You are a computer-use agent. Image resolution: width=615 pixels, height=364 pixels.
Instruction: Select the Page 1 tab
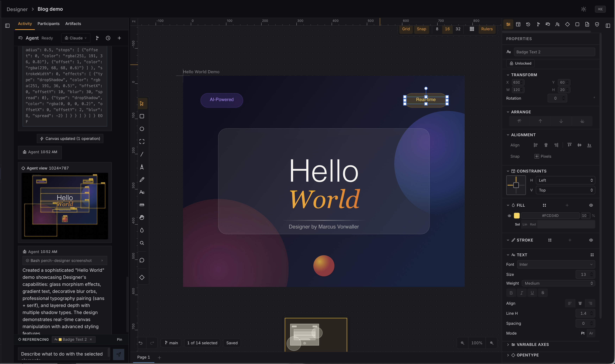pyautogui.click(x=143, y=357)
